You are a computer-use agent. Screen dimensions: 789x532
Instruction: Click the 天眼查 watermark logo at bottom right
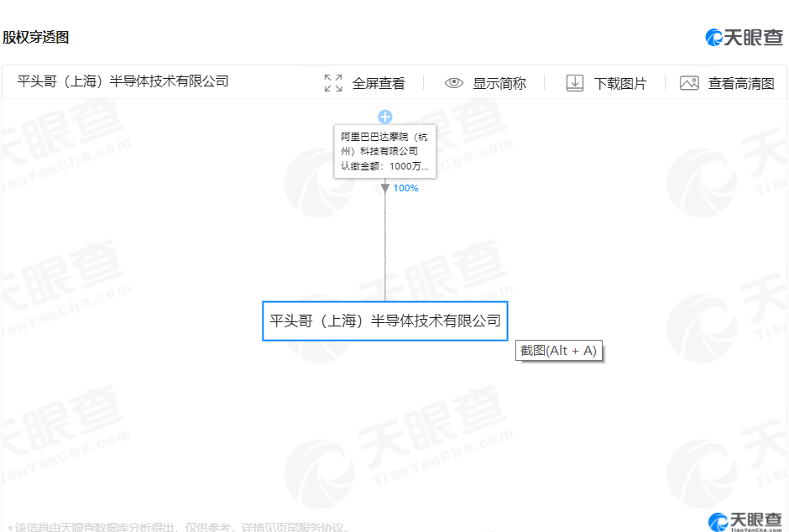point(745,520)
